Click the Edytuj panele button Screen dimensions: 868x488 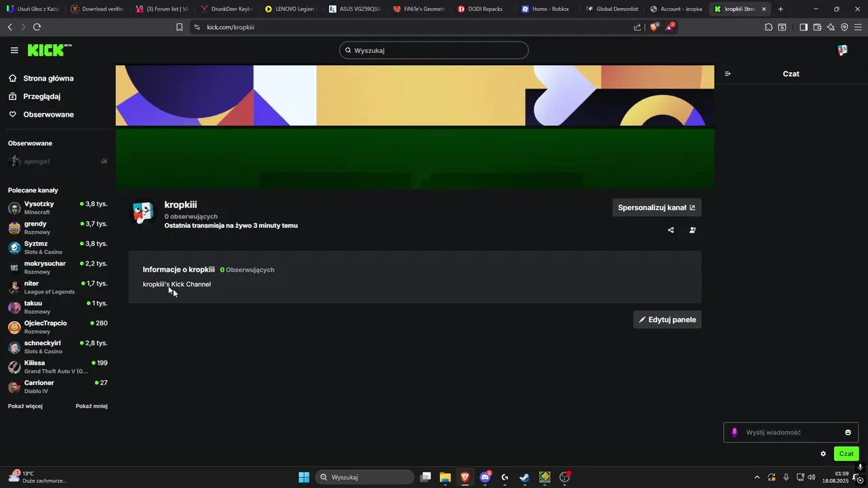pyautogui.click(x=667, y=319)
